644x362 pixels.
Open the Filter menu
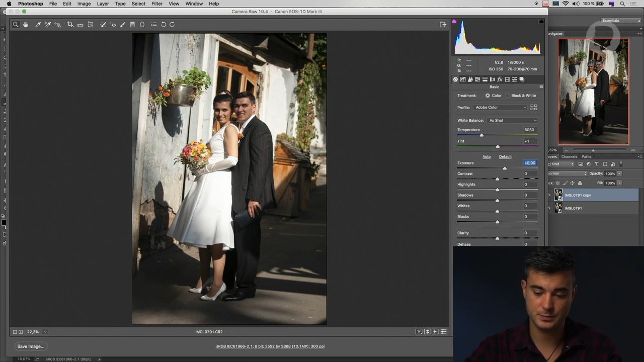pos(156,4)
